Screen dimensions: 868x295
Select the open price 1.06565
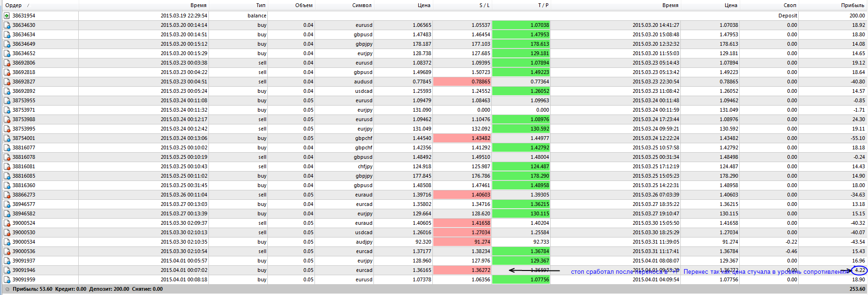422,25
